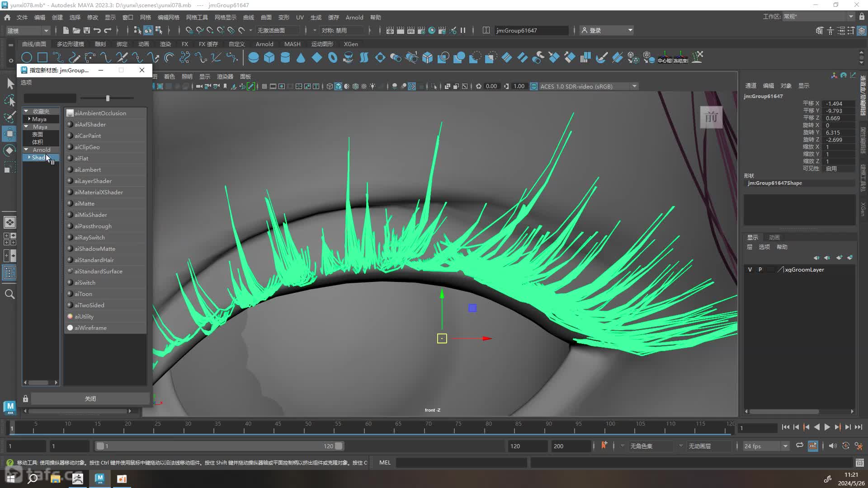Click the Maya home icon
This screenshot has width=868, height=488.
(x=7, y=17)
